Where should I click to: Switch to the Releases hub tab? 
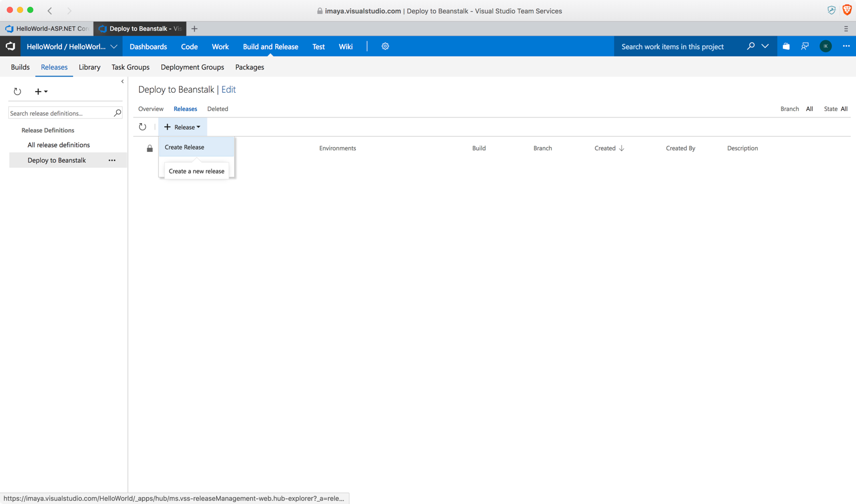pos(54,67)
